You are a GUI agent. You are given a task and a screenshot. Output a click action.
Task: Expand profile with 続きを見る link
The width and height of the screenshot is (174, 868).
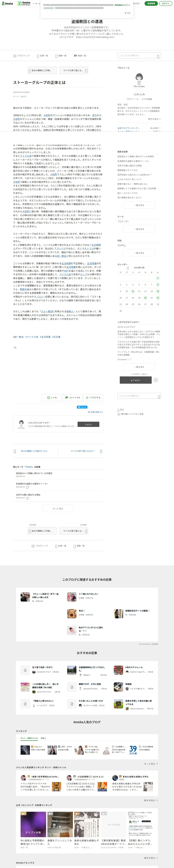pos(154,119)
